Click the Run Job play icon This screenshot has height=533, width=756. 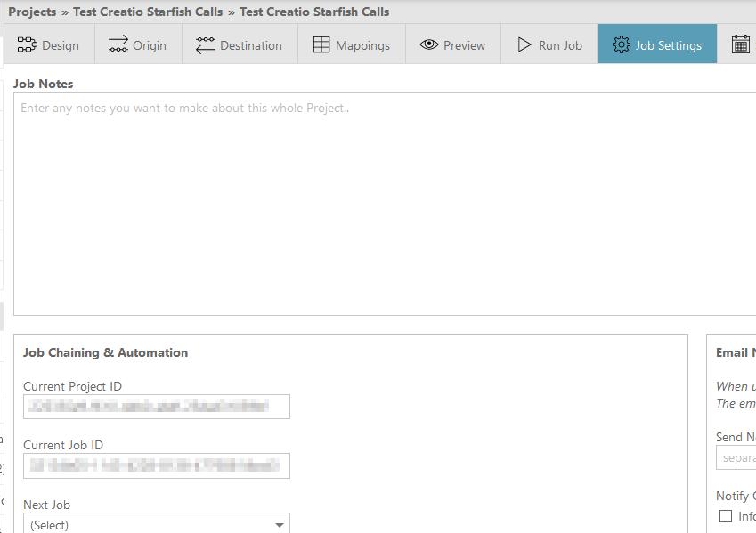[x=525, y=43]
